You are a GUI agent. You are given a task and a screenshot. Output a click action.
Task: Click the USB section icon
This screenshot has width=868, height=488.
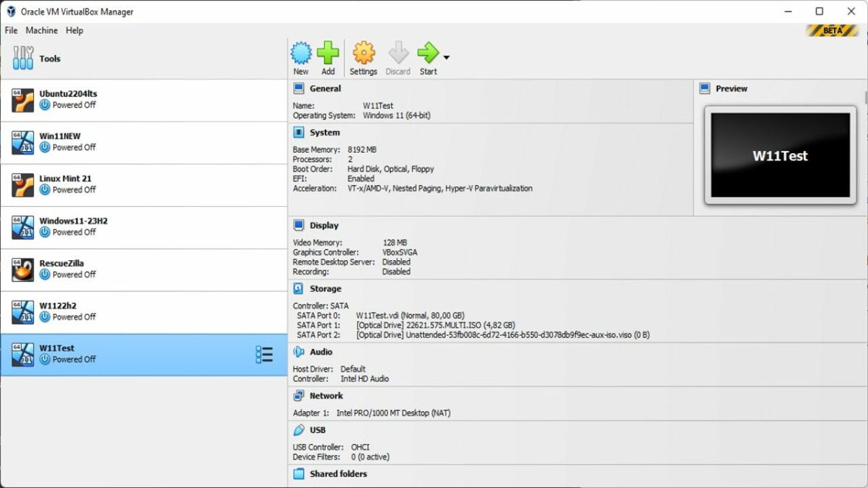point(298,430)
